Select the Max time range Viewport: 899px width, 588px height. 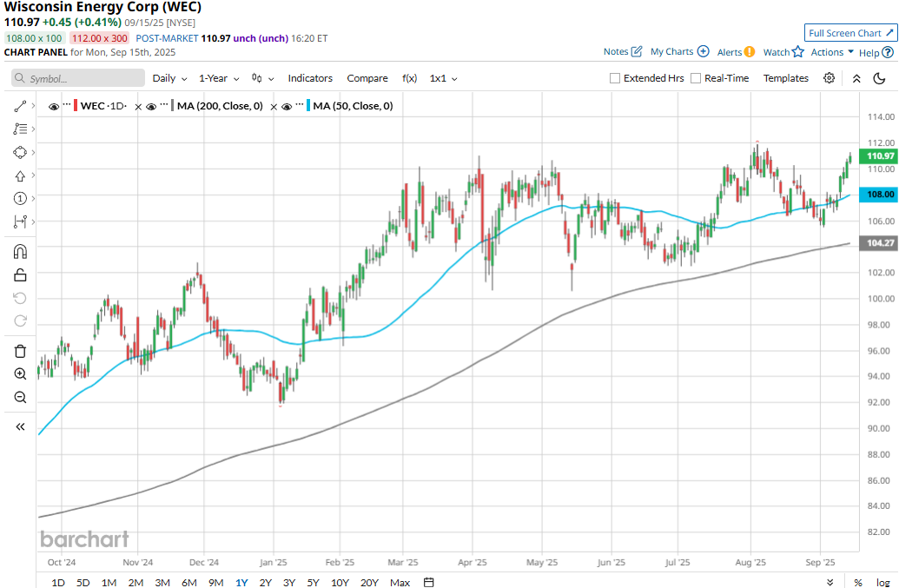point(400,582)
